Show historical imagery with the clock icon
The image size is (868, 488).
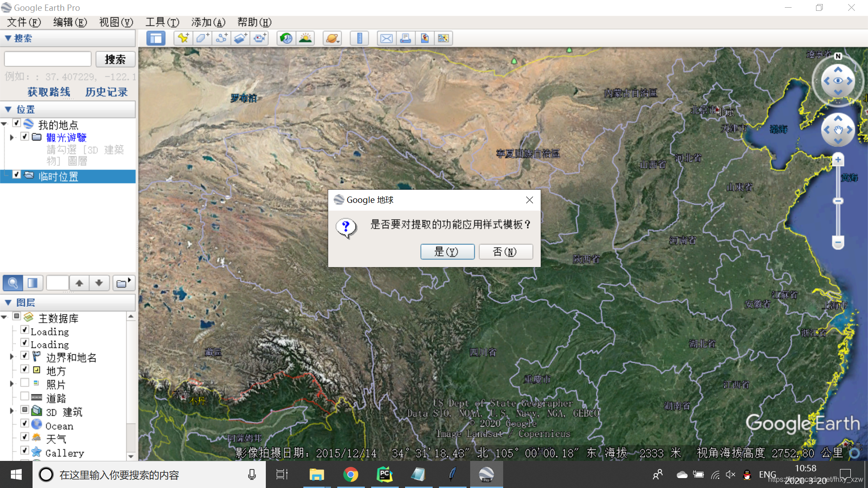(x=286, y=38)
